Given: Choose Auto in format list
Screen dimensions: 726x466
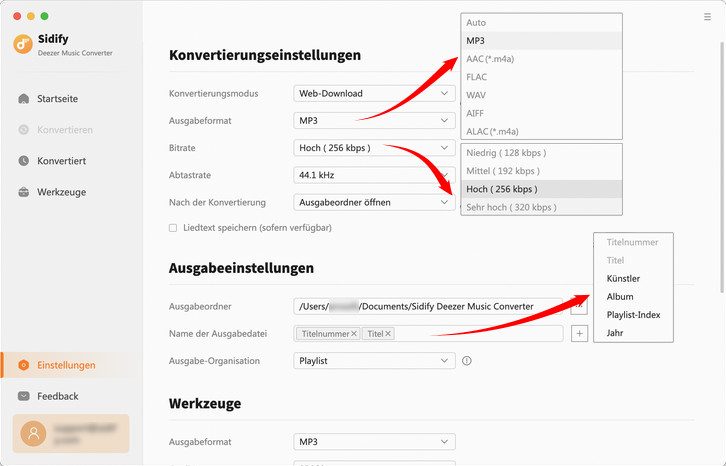Looking at the screenshot, I should (x=541, y=23).
